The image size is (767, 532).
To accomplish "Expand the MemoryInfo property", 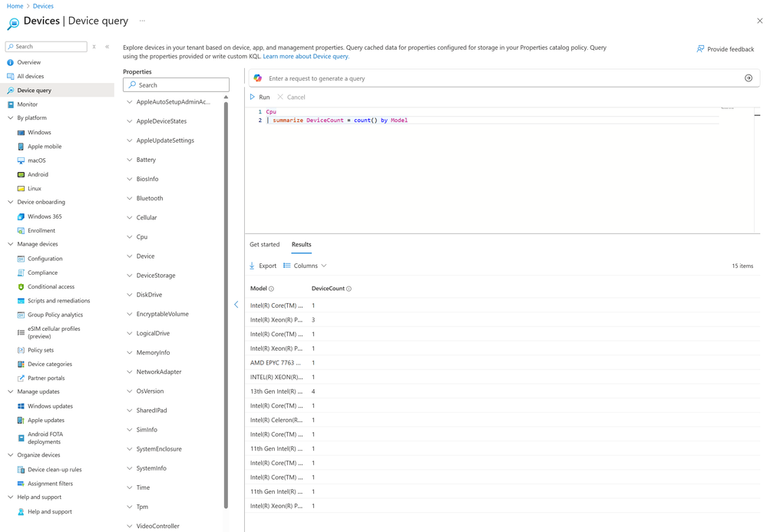I will (129, 352).
